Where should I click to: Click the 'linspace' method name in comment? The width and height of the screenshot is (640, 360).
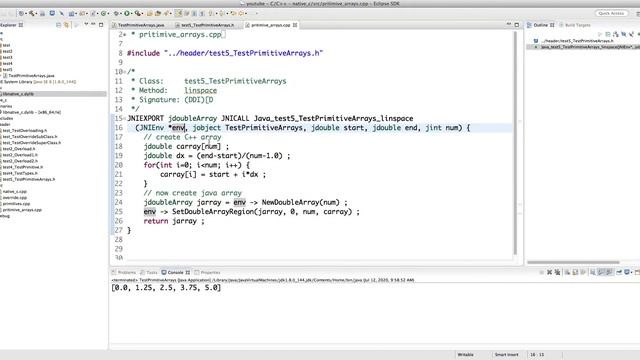tap(200, 91)
